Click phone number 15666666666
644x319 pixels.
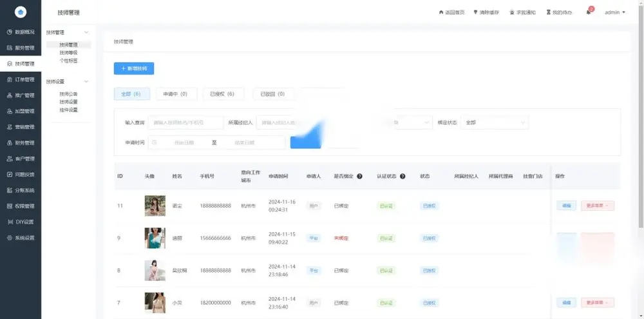tap(216, 238)
